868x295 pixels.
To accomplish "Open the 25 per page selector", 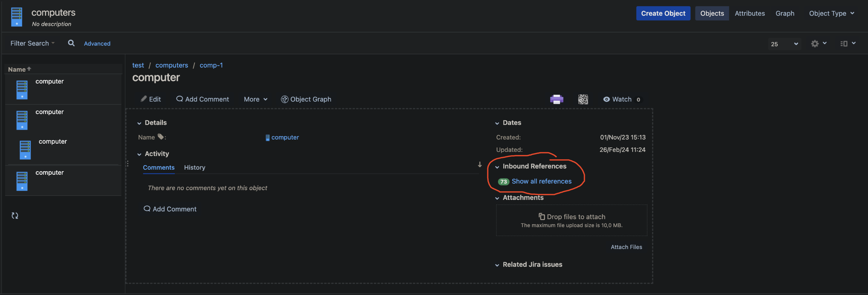I will pyautogui.click(x=784, y=44).
